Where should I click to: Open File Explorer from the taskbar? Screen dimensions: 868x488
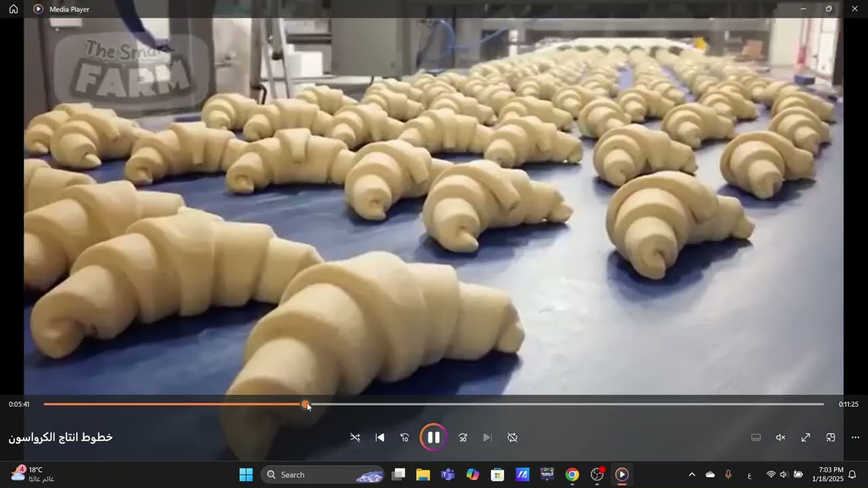[423, 474]
